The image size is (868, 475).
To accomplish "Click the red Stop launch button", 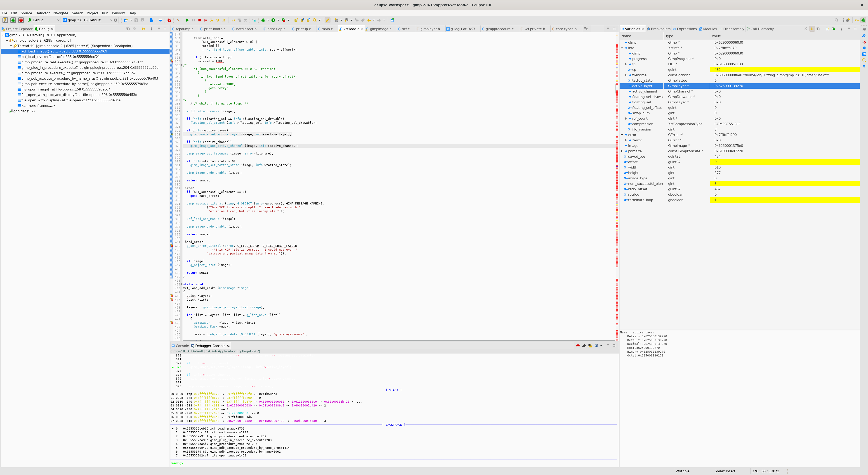I will point(21,20).
